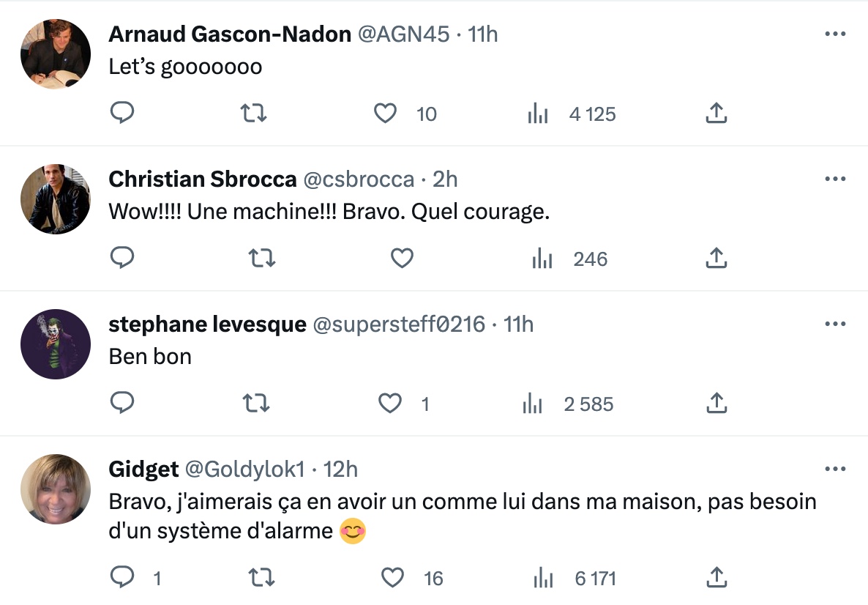Share Christian Sbrocca's tweet

click(x=716, y=259)
